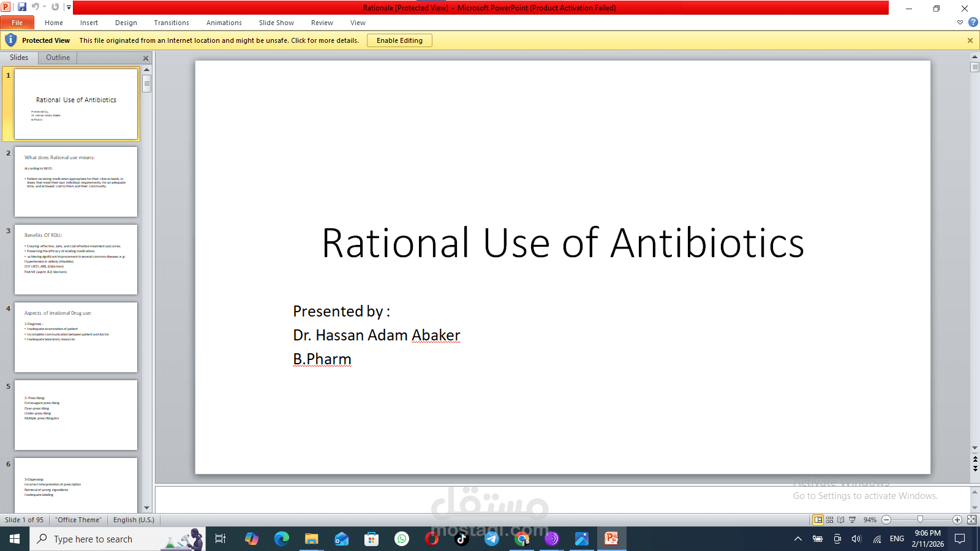Click the taskbar search box
Viewport: 980px width, 551px height.
(118, 539)
